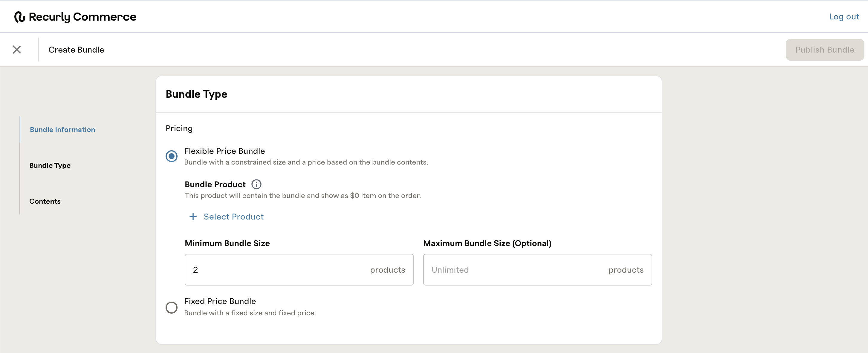
Task: Click the products suffix in the maximum size field
Action: tap(626, 270)
